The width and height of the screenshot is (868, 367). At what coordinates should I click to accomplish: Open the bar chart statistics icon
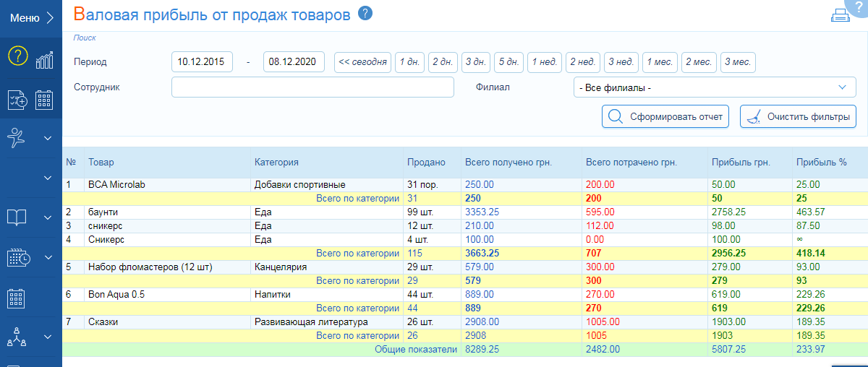click(45, 59)
